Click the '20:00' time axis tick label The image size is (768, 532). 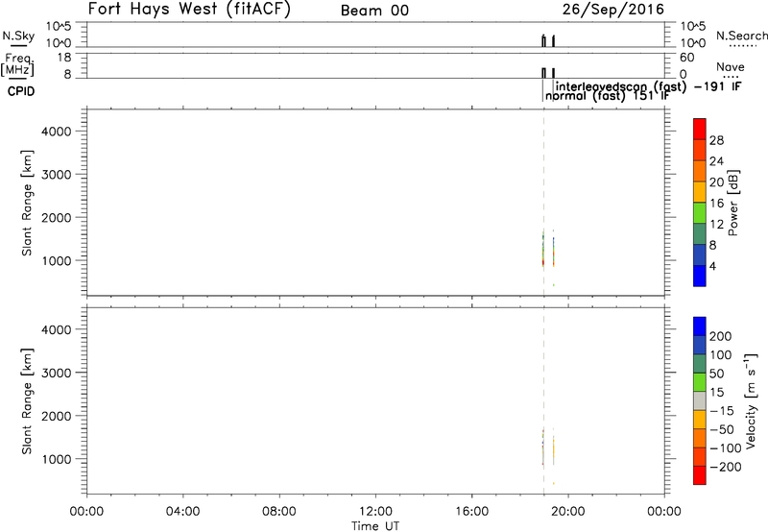coord(567,512)
